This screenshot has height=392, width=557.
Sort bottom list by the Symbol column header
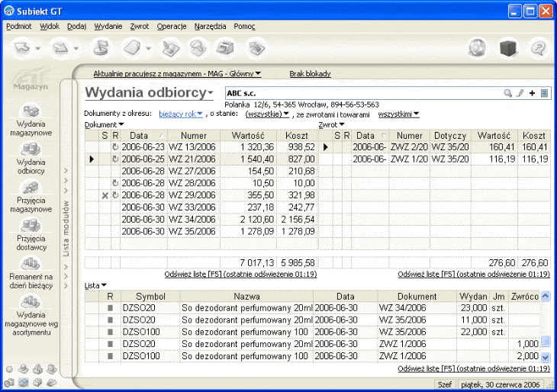(x=150, y=297)
